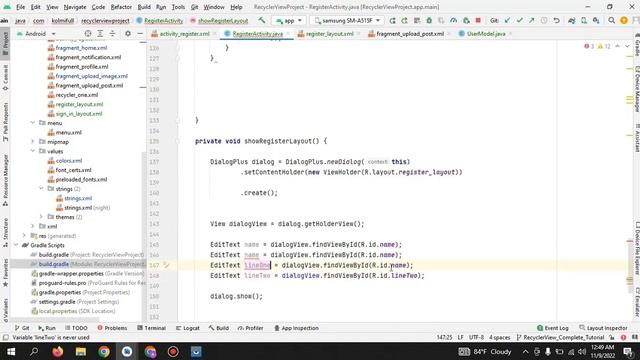Screen dimensions: 640x360
Task: Collapse the Gradle Scripts node
Action: click(16, 245)
